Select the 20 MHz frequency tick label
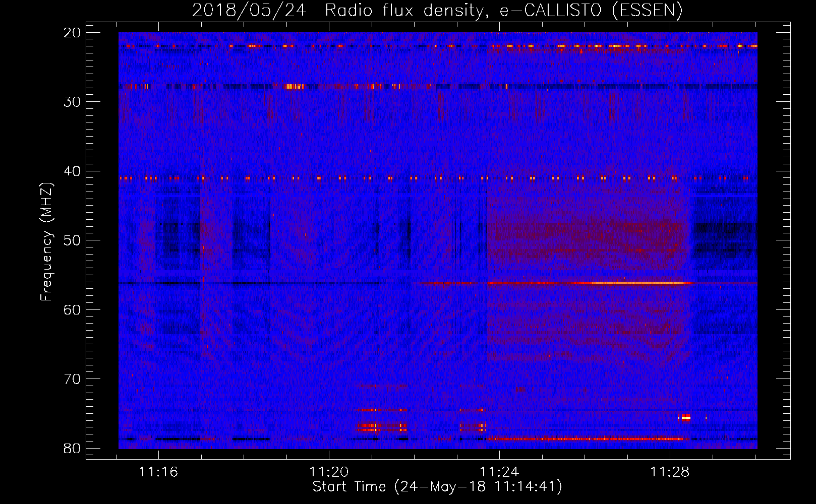Screen dimensions: 816x504 [73, 33]
